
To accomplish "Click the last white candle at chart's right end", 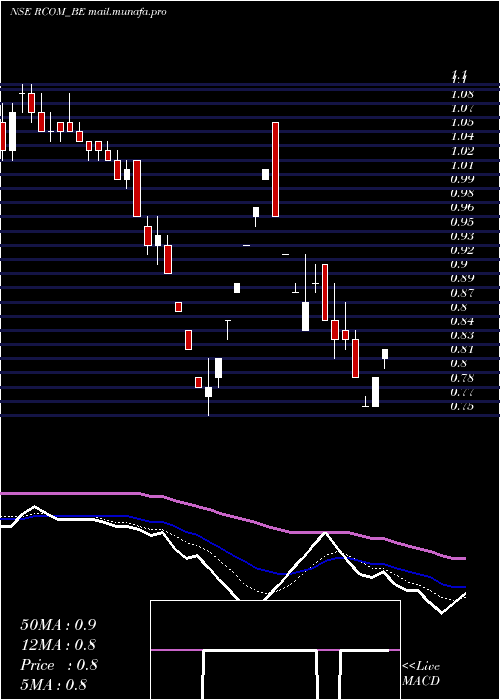I will (385, 354).
